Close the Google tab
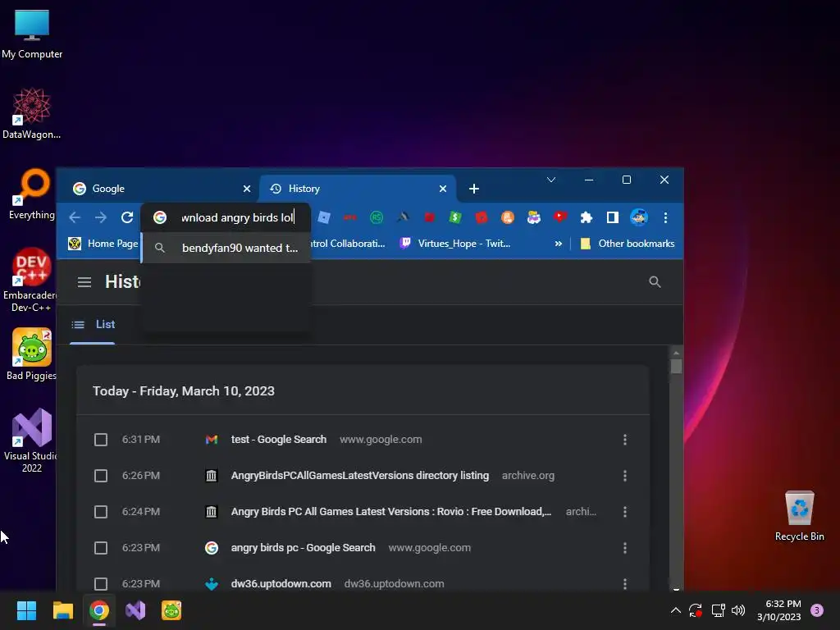Viewport: 840px width, 630px height. (246, 189)
